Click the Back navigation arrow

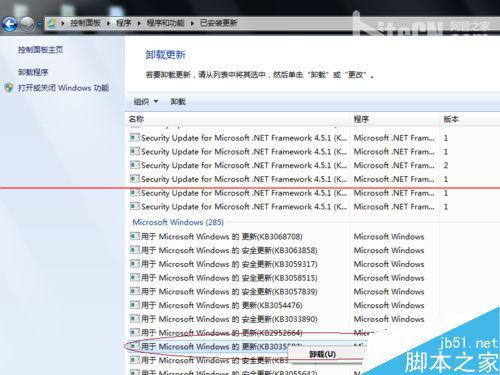(9, 24)
